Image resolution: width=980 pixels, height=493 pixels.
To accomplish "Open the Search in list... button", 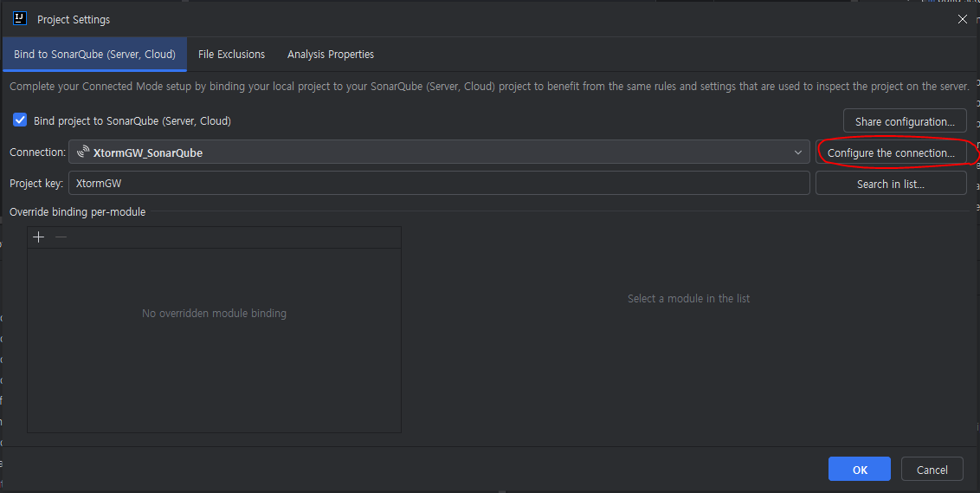I will [891, 184].
